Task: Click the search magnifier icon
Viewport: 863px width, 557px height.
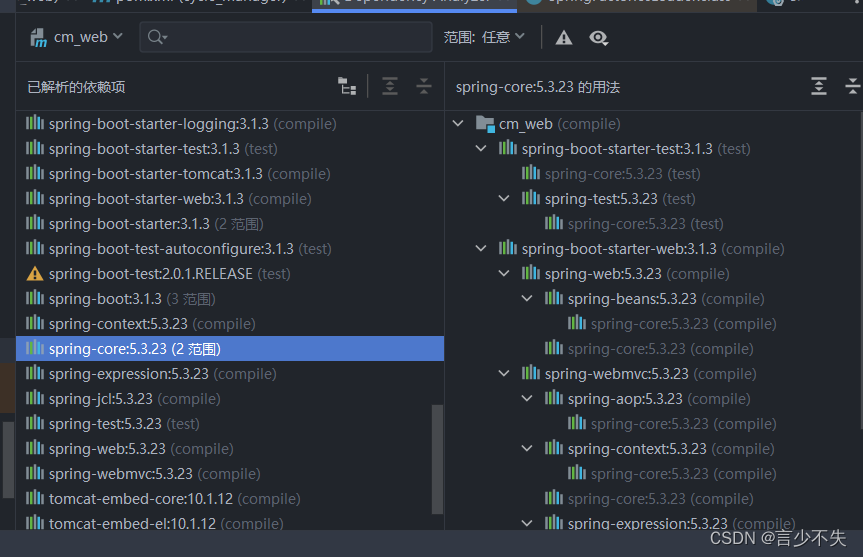Action: [156, 37]
